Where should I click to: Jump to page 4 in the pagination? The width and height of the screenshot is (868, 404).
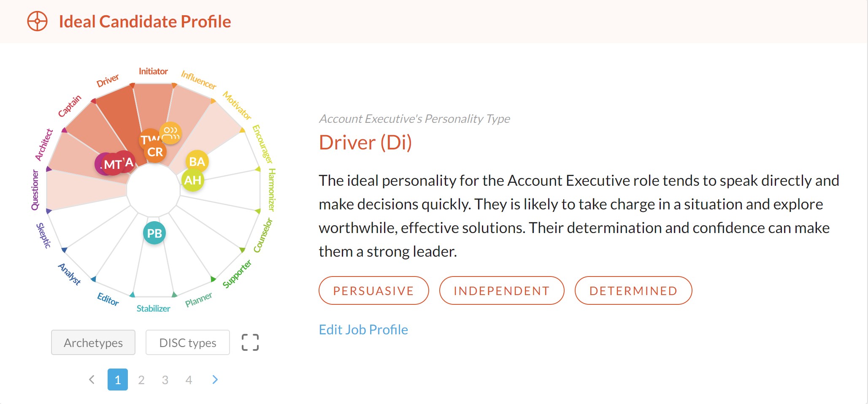point(189,380)
